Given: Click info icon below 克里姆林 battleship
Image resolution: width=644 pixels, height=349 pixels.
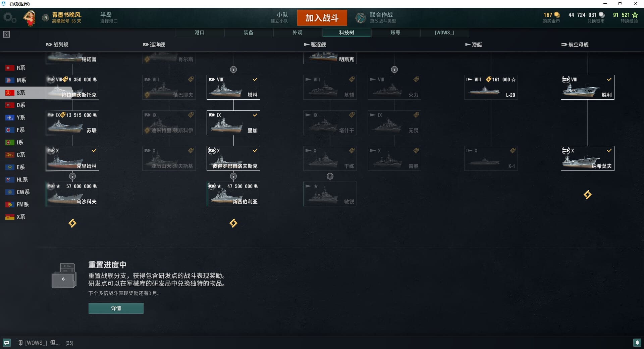Looking at the screenshot, I should (72, 176).
